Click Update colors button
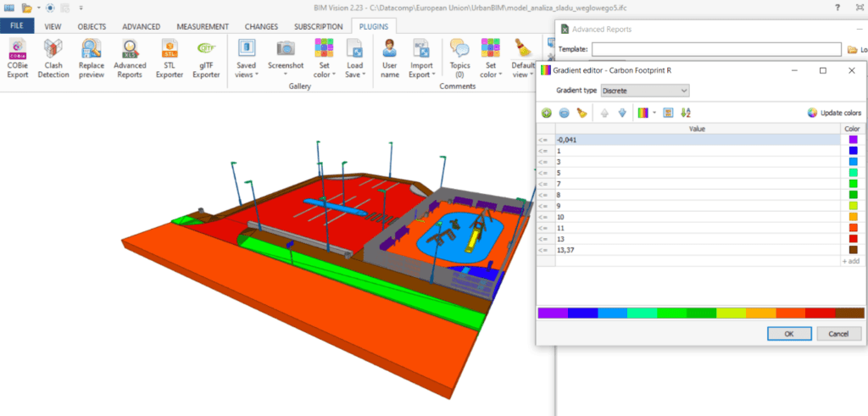 pyautogui.click(x=834, y=113)
